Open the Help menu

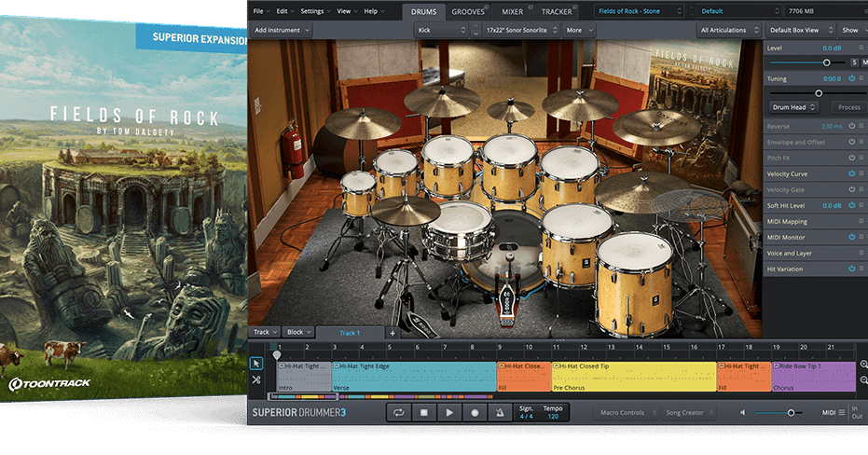[x=374, y=11]
